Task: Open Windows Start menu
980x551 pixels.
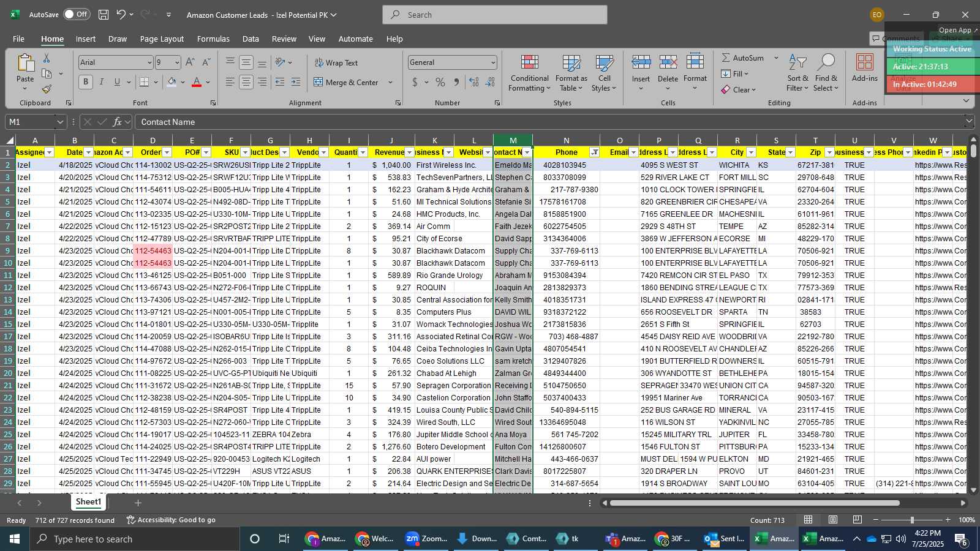Action: coord(15,539)
